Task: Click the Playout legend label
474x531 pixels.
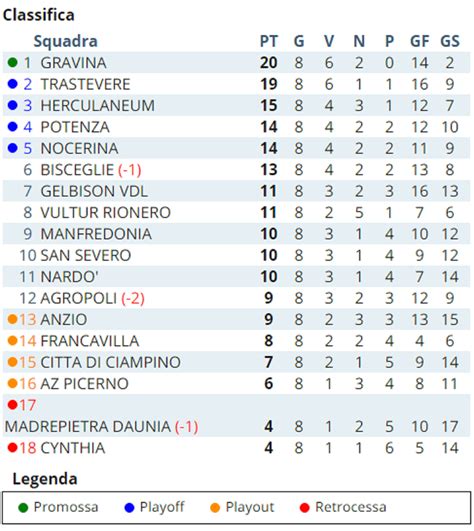Action: (250, 507)
